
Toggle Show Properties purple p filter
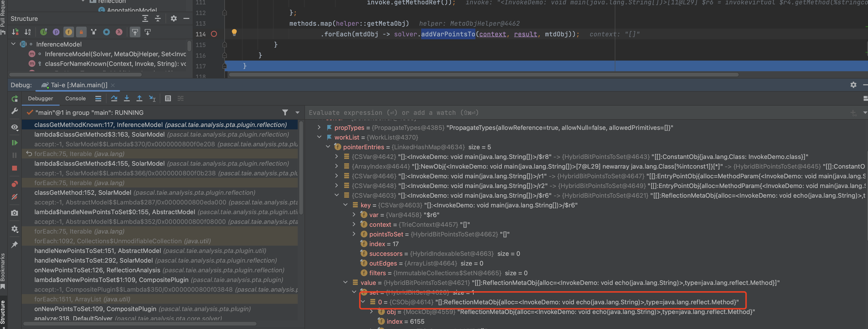56,32
